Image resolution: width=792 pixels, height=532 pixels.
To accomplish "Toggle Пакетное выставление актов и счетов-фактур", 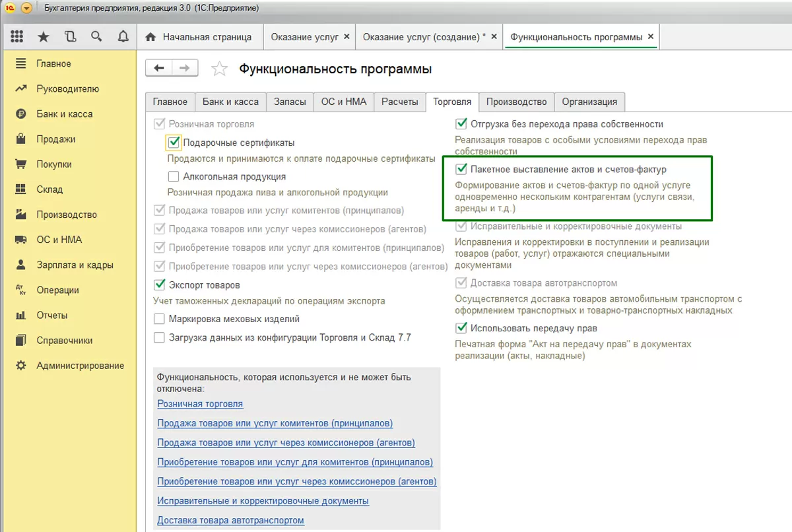I will (462, 170).
